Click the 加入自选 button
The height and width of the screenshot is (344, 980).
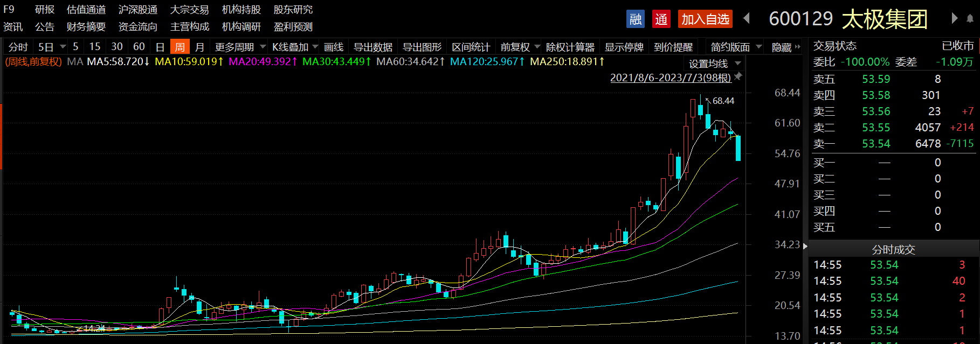(x=705, y=19)
